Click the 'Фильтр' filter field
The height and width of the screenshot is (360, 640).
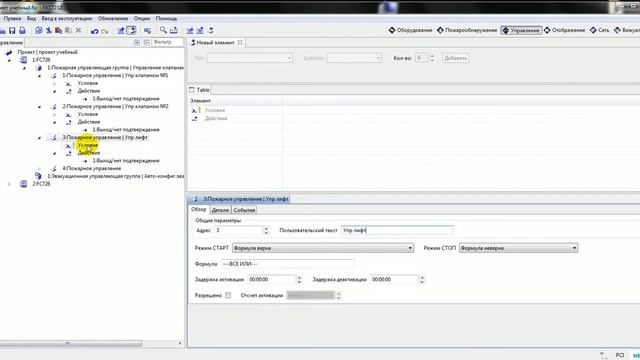[167, 42]
